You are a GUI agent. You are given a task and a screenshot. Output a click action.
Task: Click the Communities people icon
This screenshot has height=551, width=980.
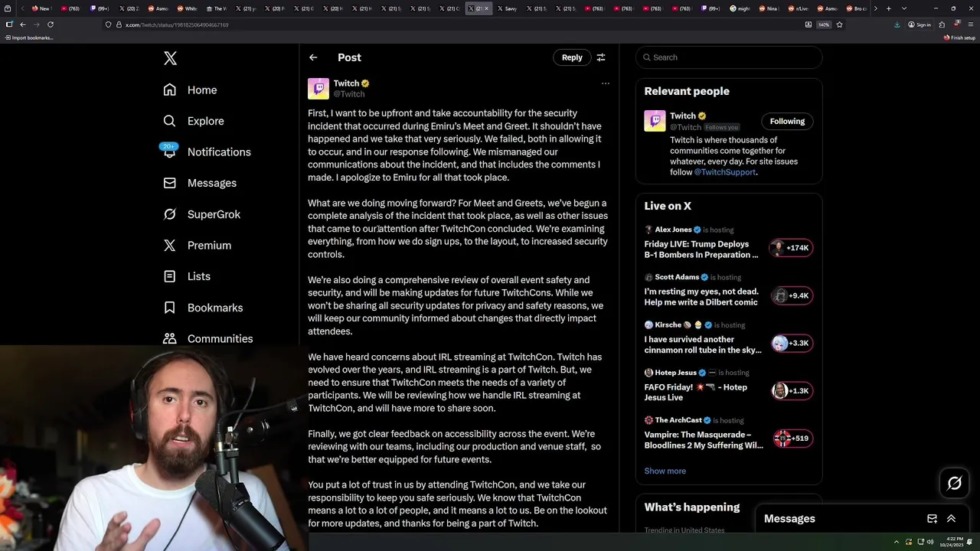[169, 338]
